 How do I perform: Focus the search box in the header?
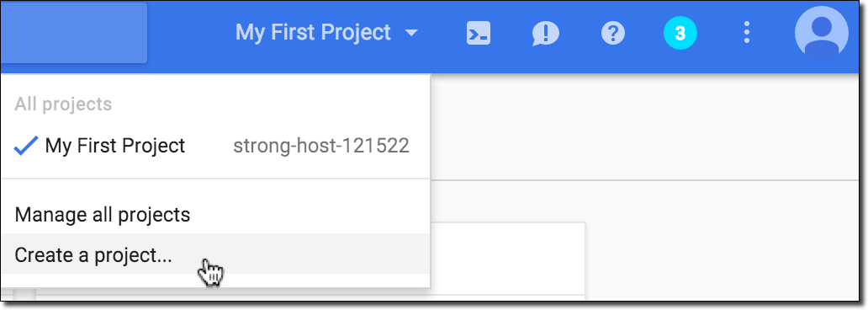[74, 33]
